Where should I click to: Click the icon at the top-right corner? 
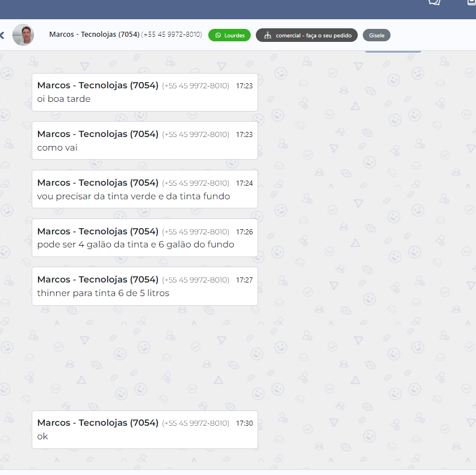(x=471, y=2)
